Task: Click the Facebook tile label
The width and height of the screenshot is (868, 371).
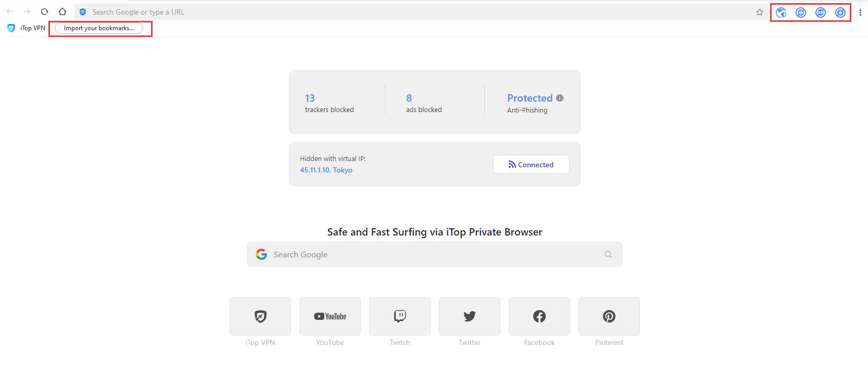Action: click(x=539, y=342)
